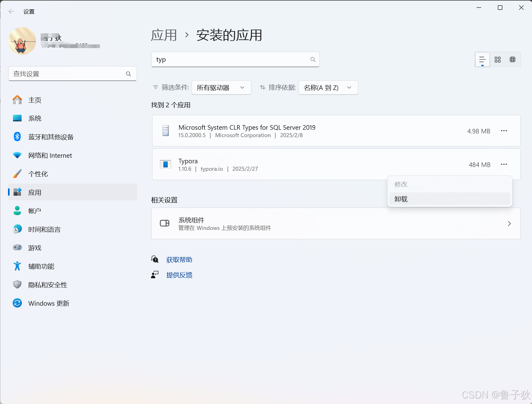Open the 名称(A 到 Z) sort dropdown

[328, 88]
